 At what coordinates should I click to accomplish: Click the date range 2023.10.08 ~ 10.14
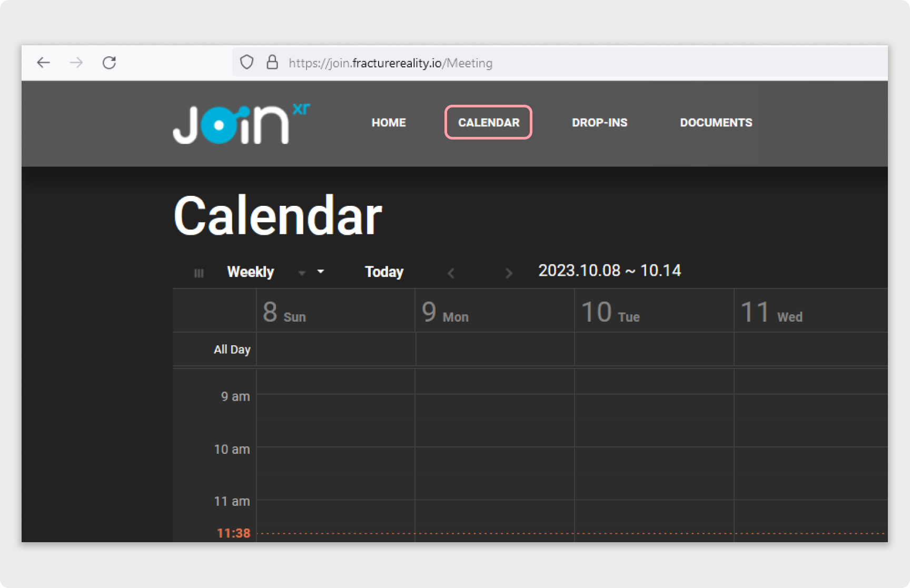609,271
